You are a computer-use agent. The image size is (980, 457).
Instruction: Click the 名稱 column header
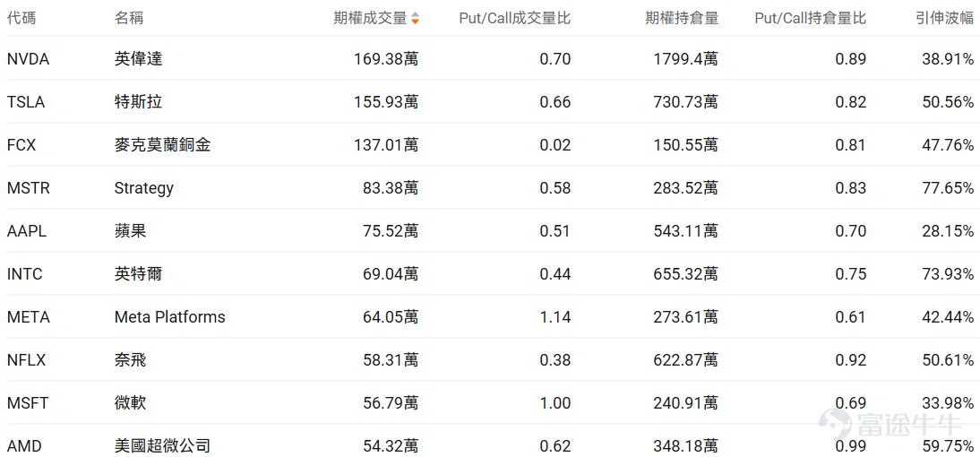click(129, 18)
